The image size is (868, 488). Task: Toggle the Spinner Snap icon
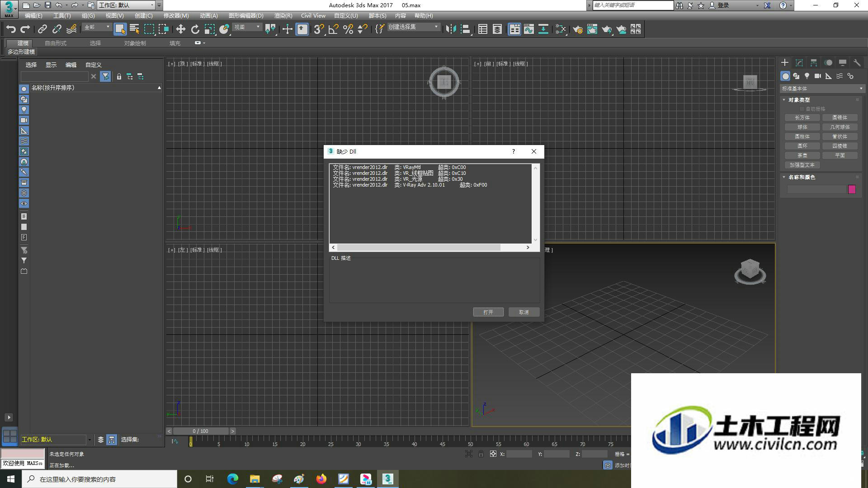[x=363, y=29]
